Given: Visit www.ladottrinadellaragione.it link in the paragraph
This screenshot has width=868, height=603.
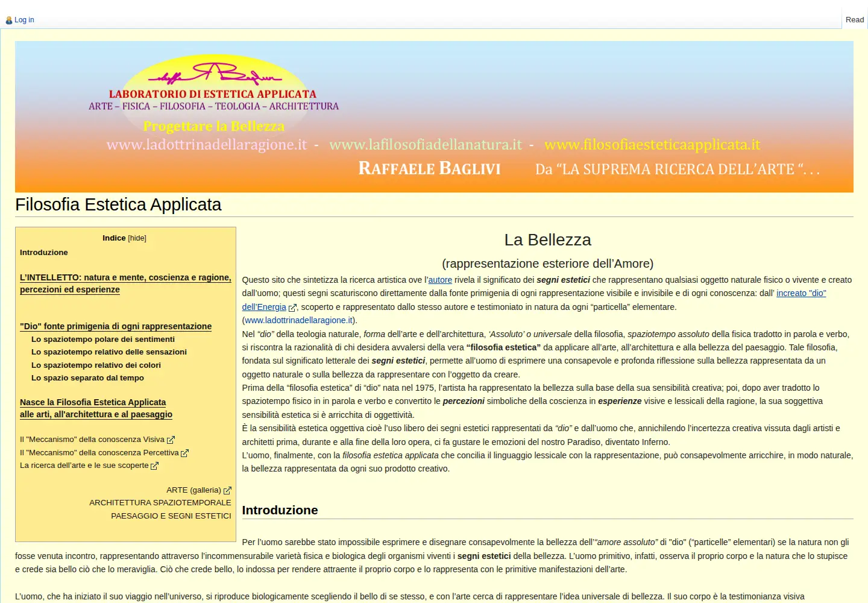Looking at the screenshot, I should (298, 320).
